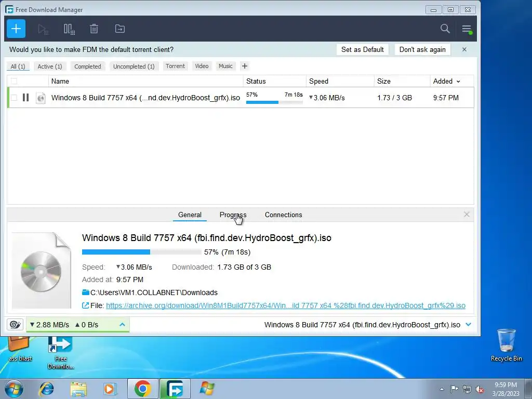The height and width of the screenshot is (399, 532).
Task: Open Google Chrome from the taskbar
Action: tap(142, 389)
